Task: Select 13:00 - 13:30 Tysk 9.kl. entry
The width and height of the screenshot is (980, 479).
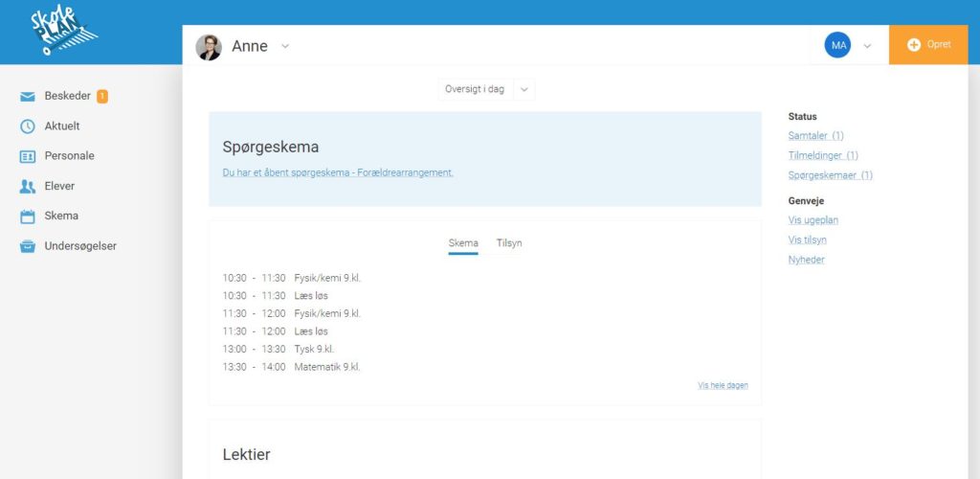Action: point(278,349)
